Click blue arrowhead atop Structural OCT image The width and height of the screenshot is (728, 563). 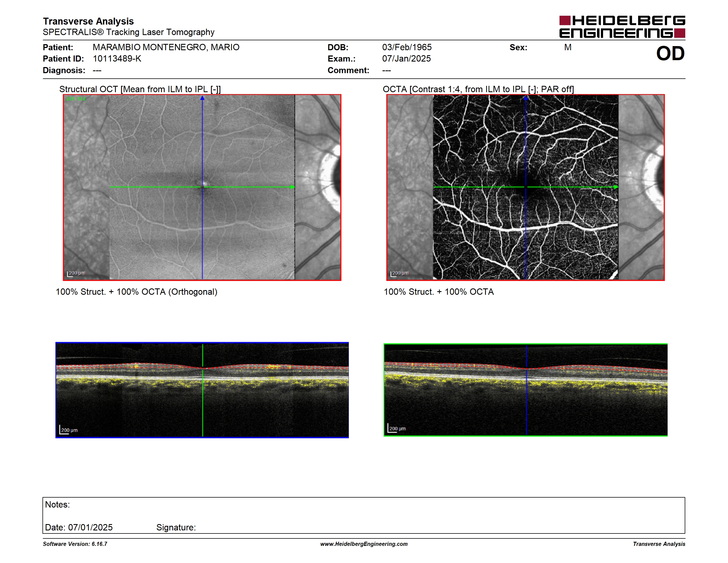point(202,98)
